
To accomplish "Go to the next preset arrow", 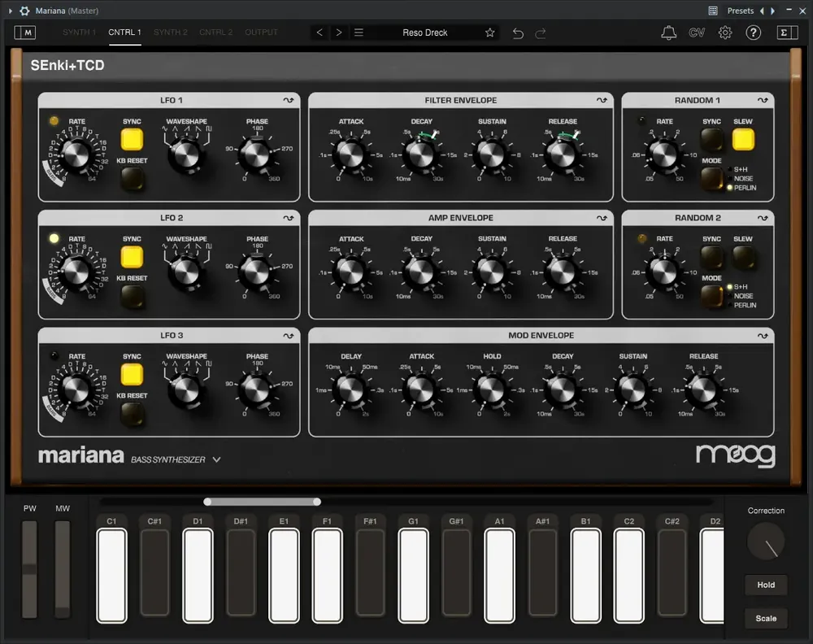I will [338, 33].
